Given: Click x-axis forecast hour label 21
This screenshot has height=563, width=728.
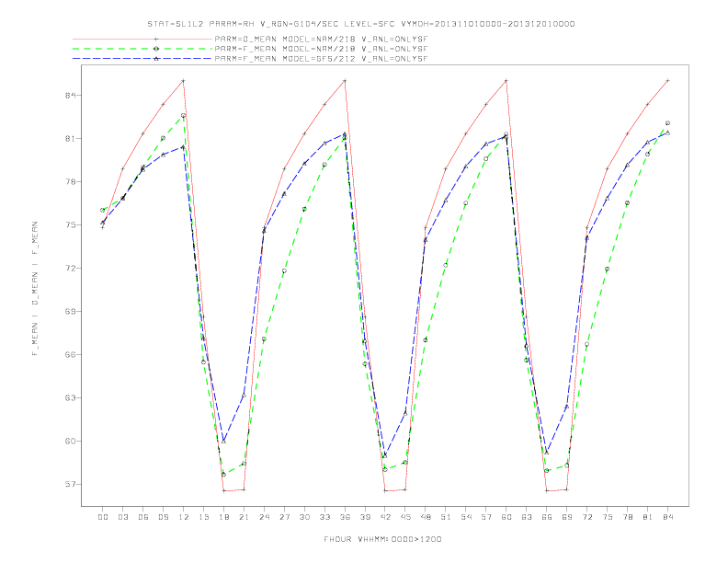Looking at the screenshot, I should tap(245, 517).
